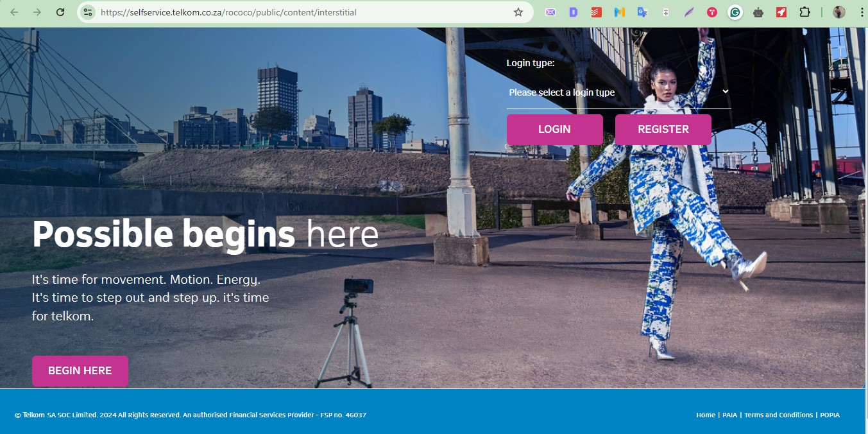The height and width of the screenshot is (434, 868).
Task: Go back to the previous page
Action: coord(14,12)
